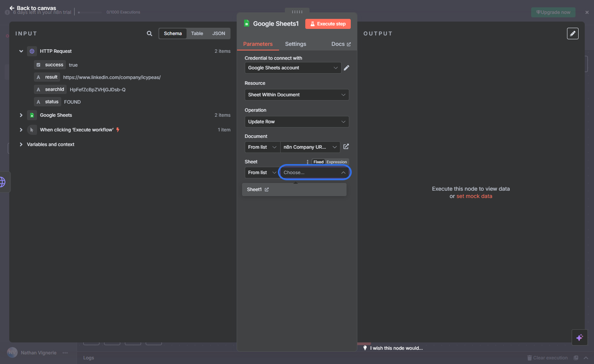
Task: Open the Docs link tab
Action: (341, 44)
